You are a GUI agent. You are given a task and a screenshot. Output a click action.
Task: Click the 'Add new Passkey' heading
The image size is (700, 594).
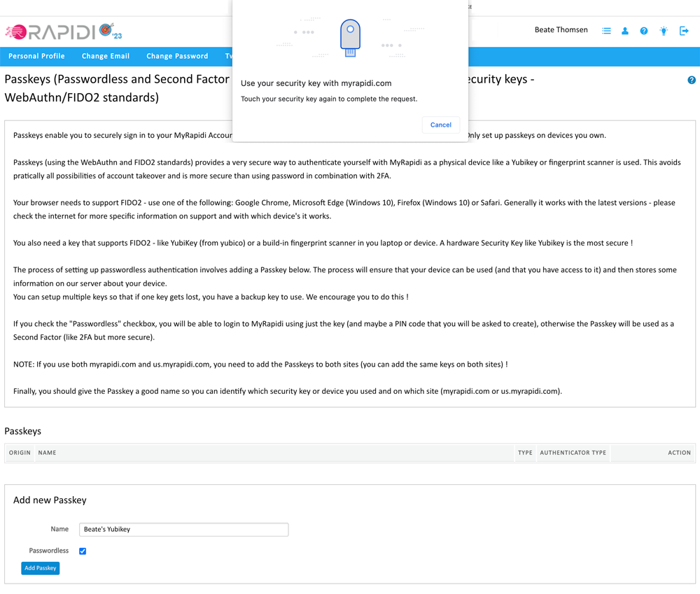point(50,500)
